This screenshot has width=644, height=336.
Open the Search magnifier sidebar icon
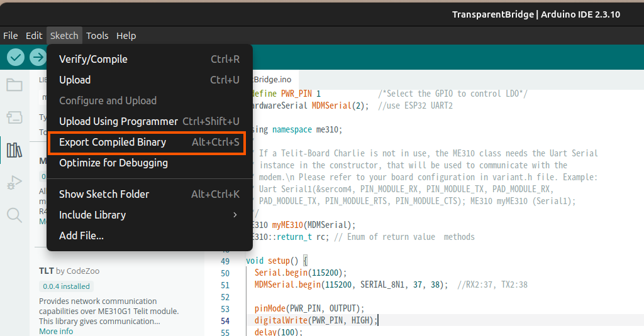(14, 215)
